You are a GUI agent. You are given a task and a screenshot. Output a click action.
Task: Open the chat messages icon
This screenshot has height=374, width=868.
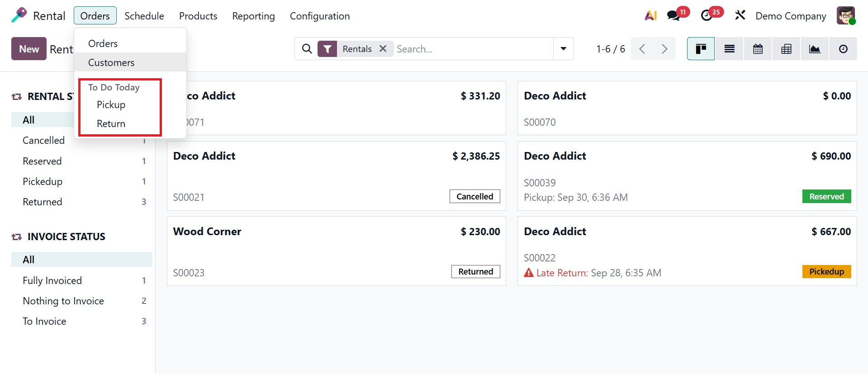pyautogui.click(x=674, y=16)
